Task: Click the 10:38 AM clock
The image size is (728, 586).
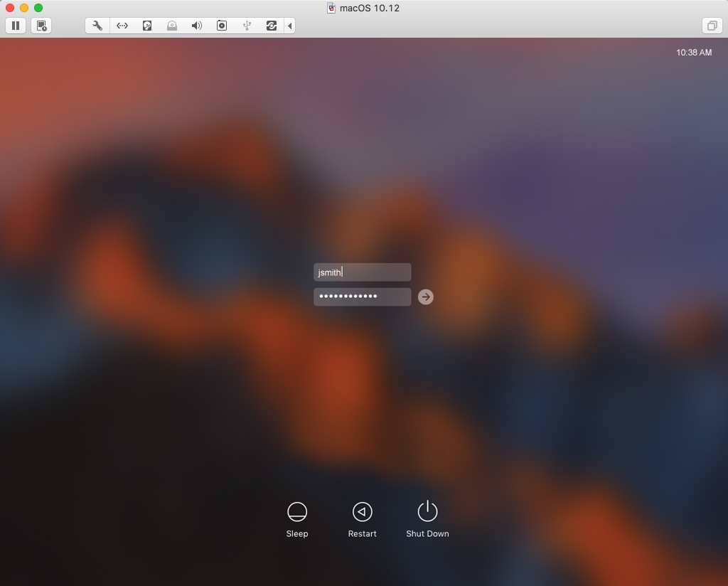Action: (693, 53)
